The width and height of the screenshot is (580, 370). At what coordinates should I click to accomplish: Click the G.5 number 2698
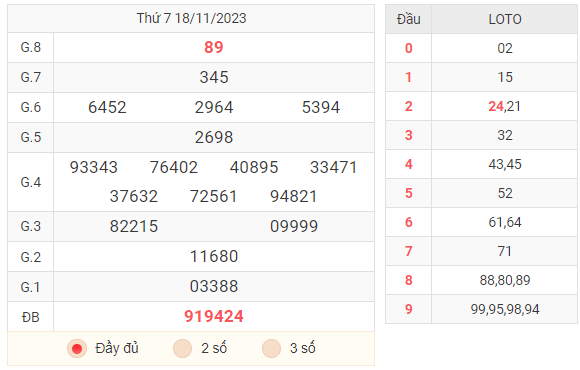(x=214, y=137)
